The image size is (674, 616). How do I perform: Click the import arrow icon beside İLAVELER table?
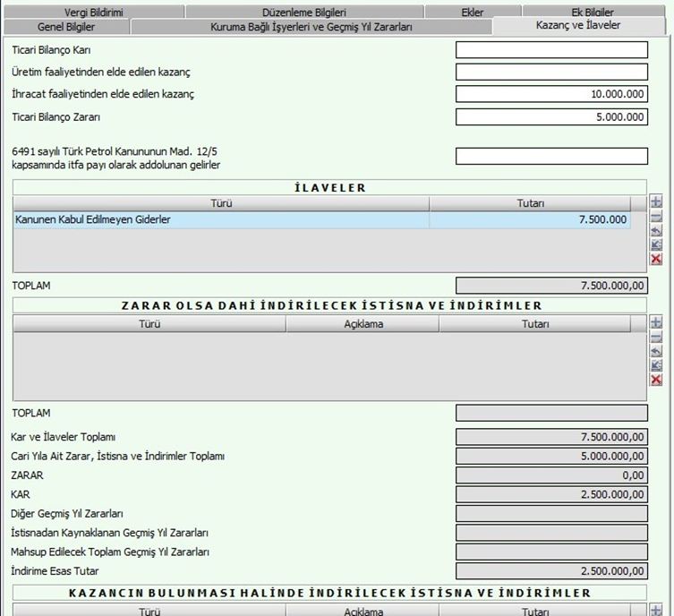point(656,245)
